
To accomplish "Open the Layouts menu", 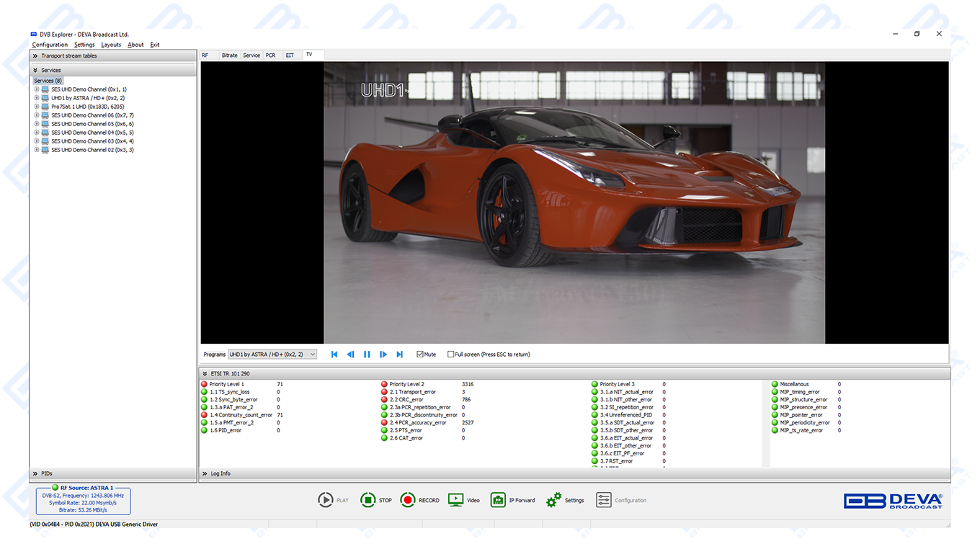I will 111,45.
